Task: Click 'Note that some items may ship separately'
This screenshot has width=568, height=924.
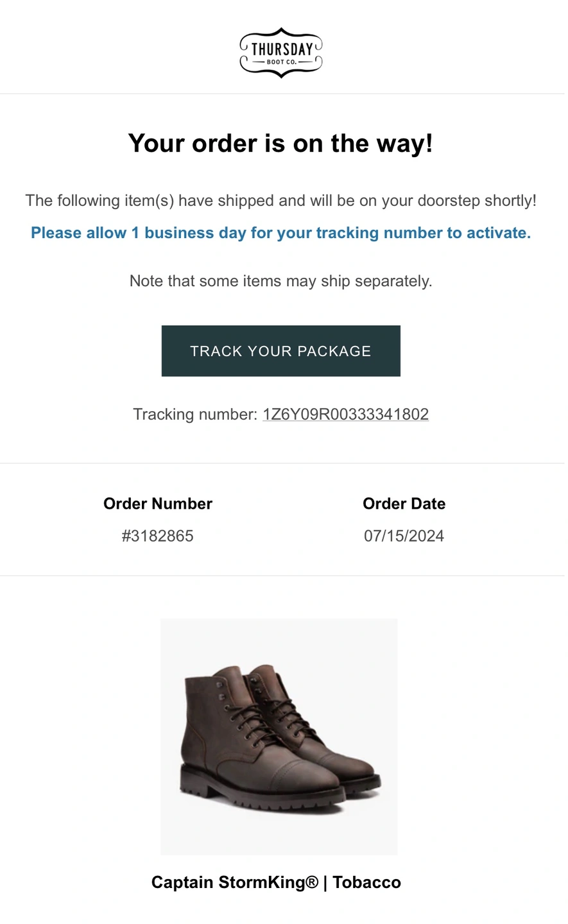Action: 280,281
